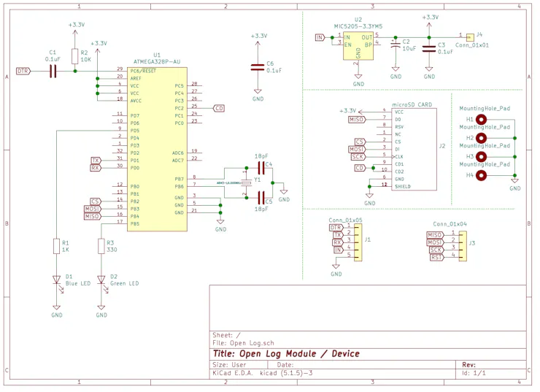Select the SCK net label at microSD CLK
The image size is (540, 392).
click(358, 157)
